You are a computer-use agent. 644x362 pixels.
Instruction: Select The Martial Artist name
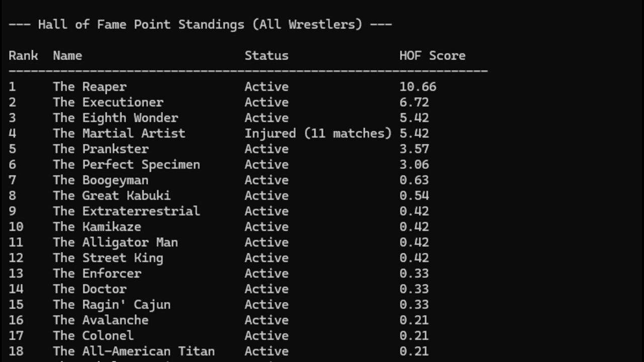(119, 133)
